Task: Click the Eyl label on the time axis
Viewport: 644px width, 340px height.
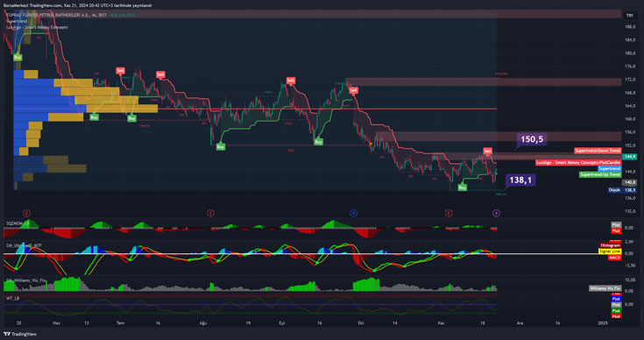Action: [x=282, y=323]
